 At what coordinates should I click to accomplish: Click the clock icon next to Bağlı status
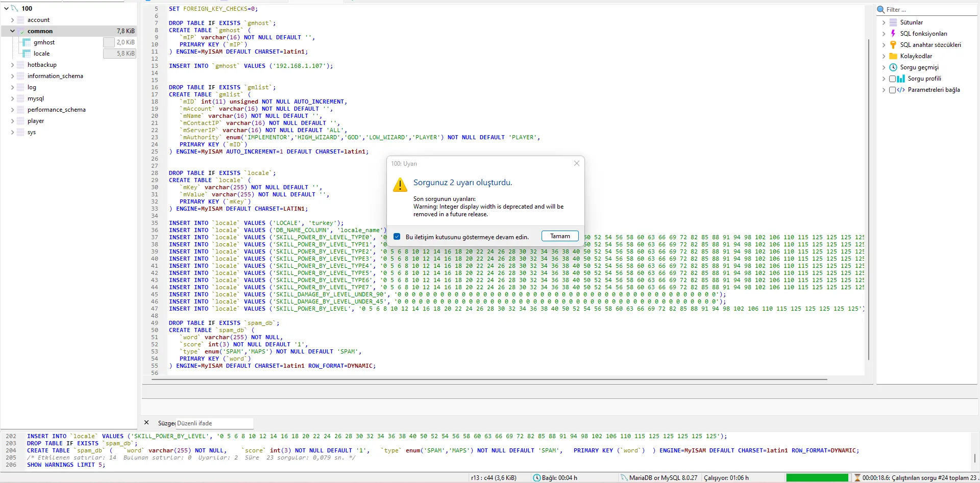537,478
